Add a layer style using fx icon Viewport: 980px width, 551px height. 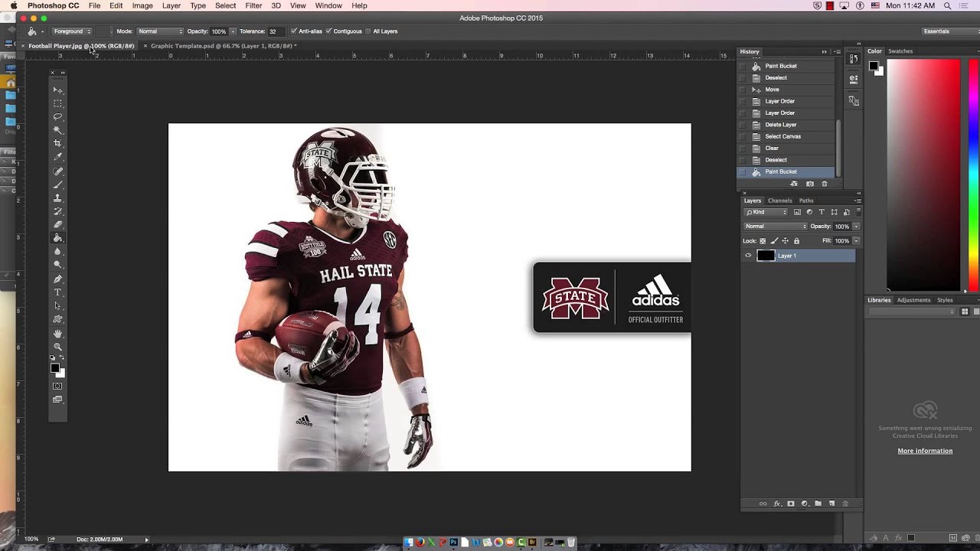pos(777,504)
